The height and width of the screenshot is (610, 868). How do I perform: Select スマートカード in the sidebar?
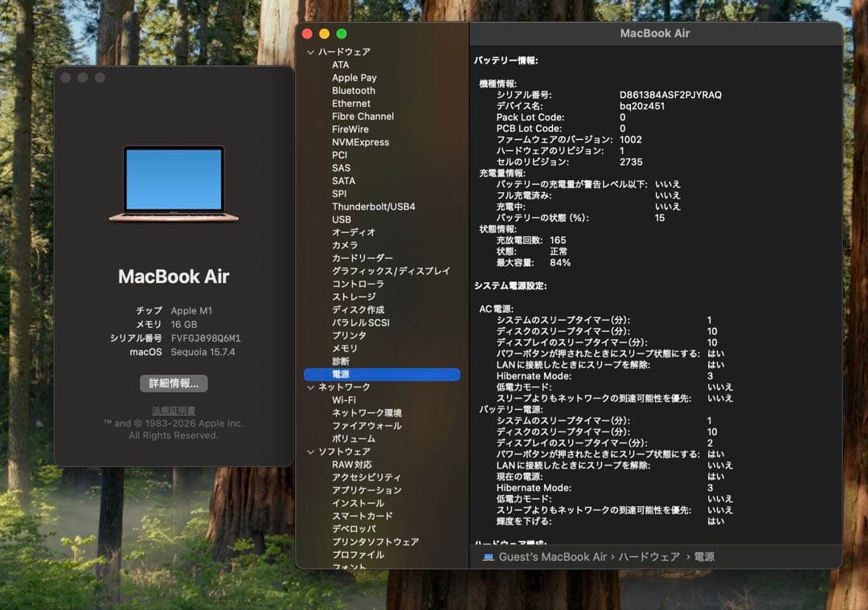[362, 516]
